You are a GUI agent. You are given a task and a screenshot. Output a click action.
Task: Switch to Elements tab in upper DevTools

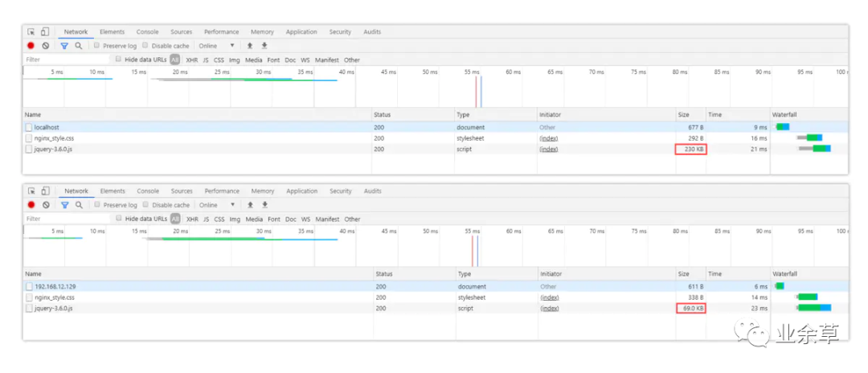113,32
